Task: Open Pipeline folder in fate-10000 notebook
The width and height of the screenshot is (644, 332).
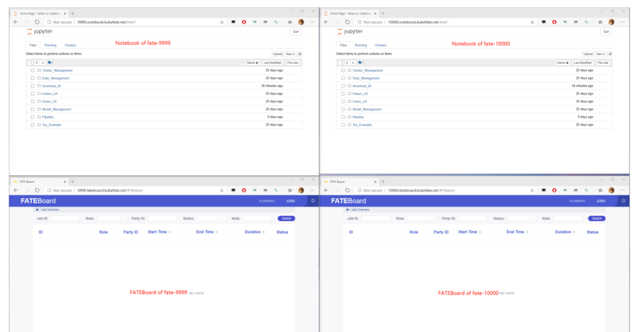Action: coord(358,117)
